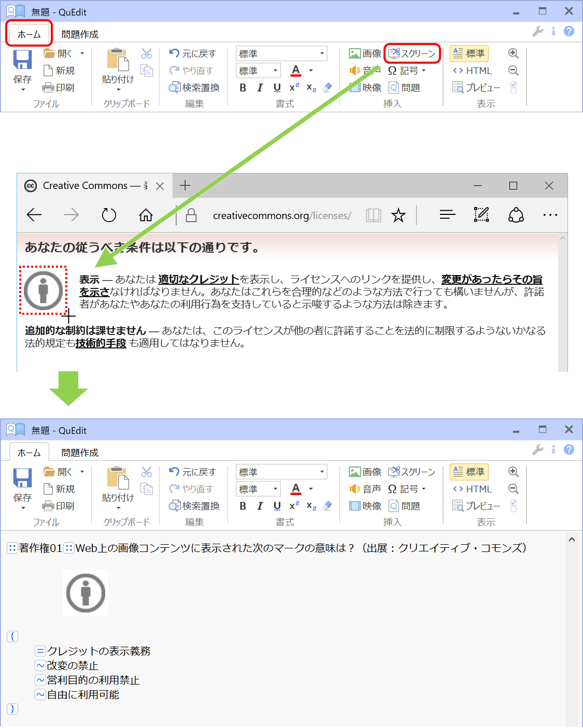Screen dimensions: 583x728
Task: Click the スクリーン capture button outlined in red
Action: (x=412, y=54)
